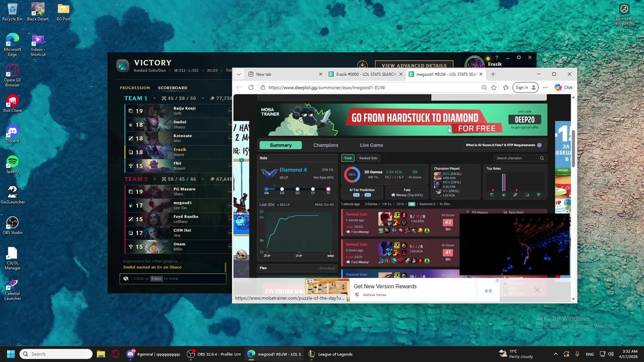Viewport: 644px width, 362px height.
Task: Click the League chat input box
Action: [x=173, y=279]
